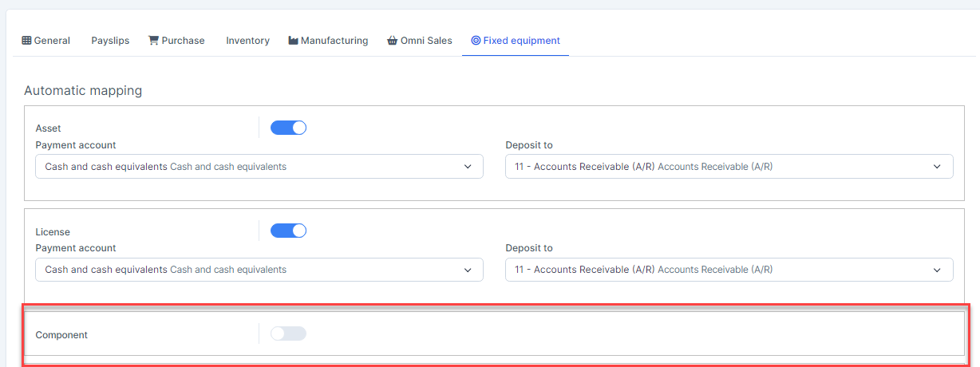This screenshot has height=367, width=980.
Task: Click chevron arrow in License Deposit to field
Action: pos(937,270)
